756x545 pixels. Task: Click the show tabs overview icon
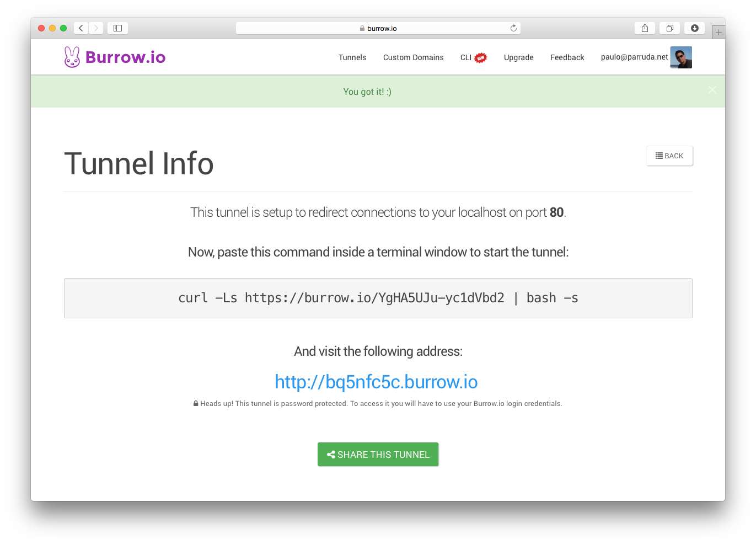[669, 28]
